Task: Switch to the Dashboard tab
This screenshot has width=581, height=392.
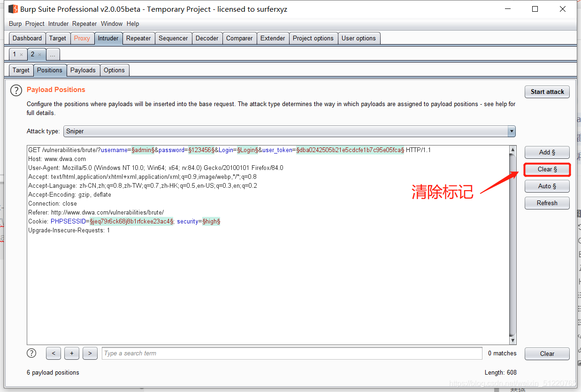Action: 27,38
